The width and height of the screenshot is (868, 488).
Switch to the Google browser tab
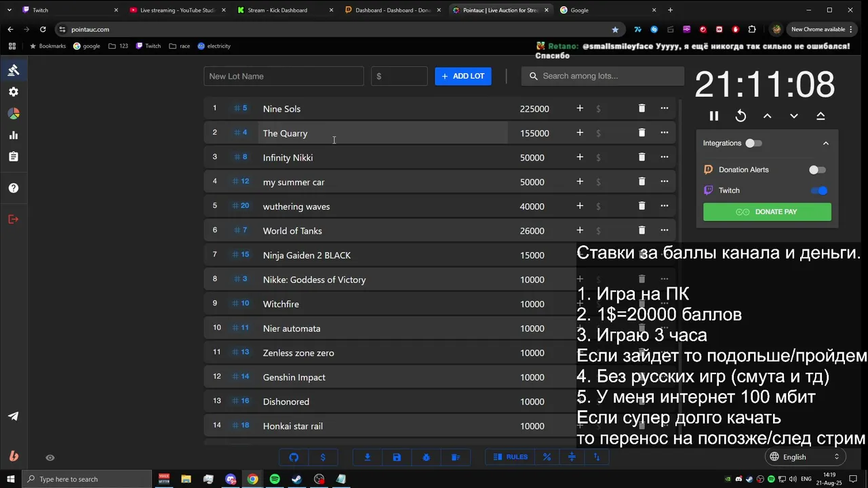608,10
